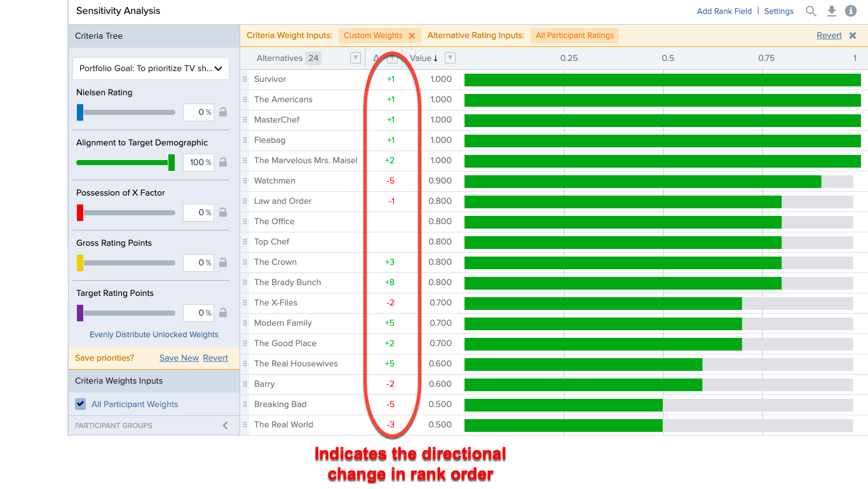The height and width of the screenshot is (489, 868).
Task: Click Revert in the inputs banner
Action: 829,36
